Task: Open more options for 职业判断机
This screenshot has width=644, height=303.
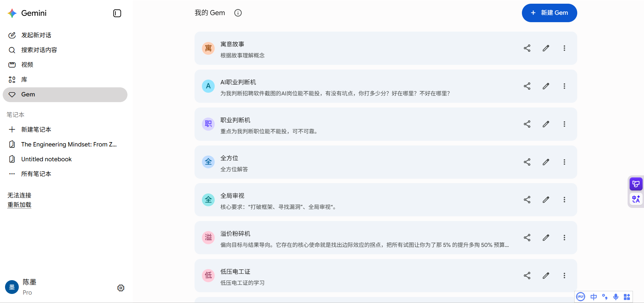Action: [564, 124]
